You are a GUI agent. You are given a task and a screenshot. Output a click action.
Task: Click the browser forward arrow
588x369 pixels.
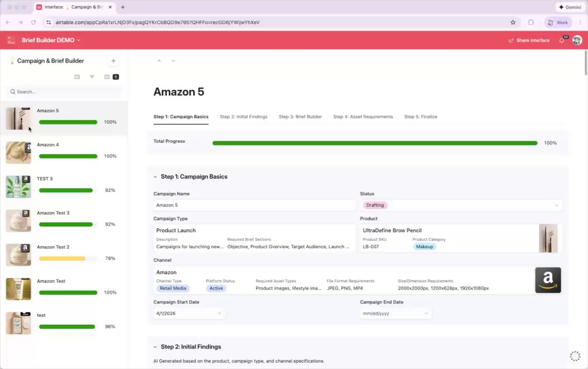point(20,23)
